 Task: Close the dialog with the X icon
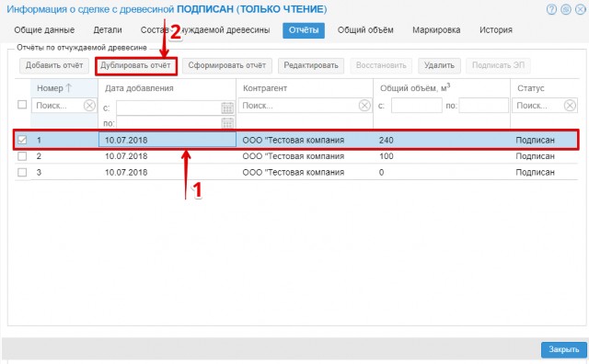581,9
